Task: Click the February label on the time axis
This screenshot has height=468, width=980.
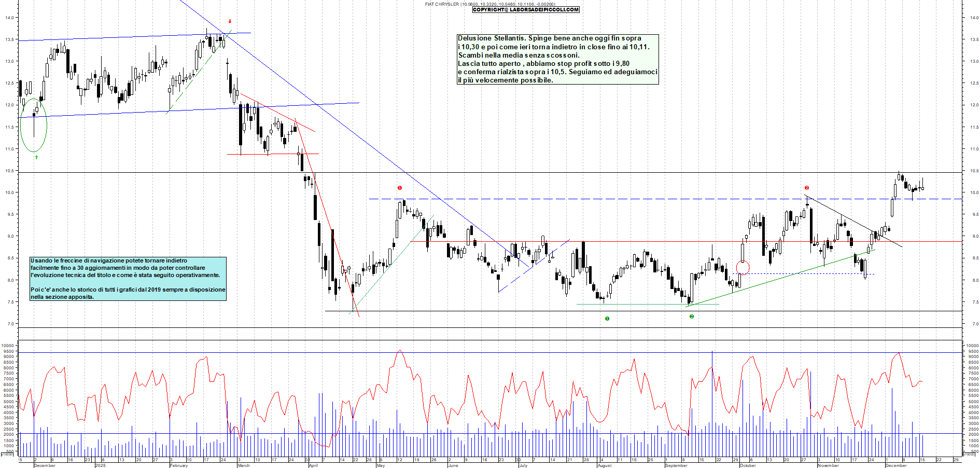Action: point(179,465)
